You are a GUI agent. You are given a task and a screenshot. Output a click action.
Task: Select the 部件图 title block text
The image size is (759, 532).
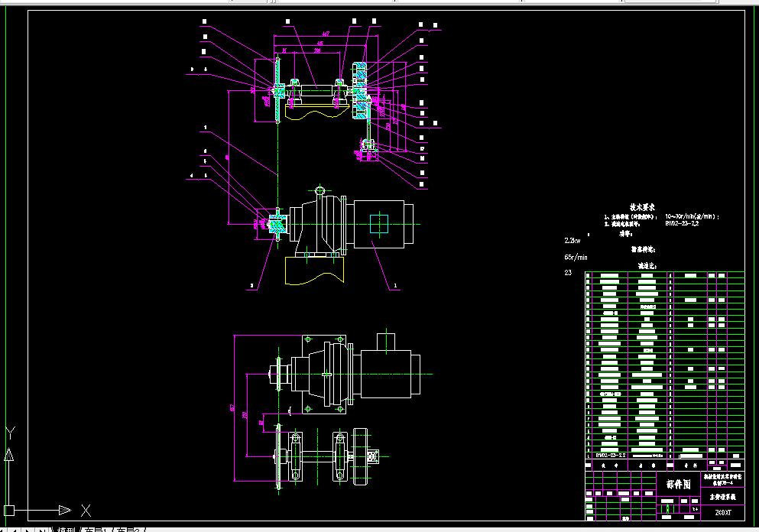click(x=679, y=484)
